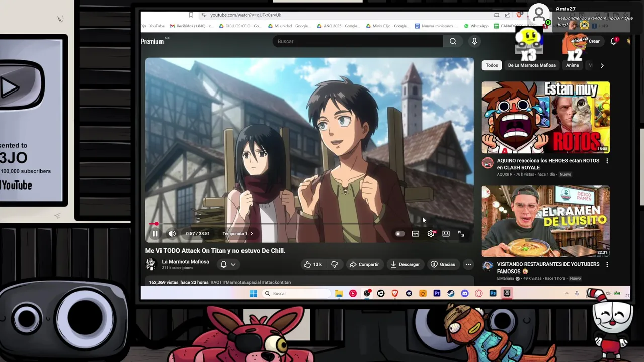644x362 pixels.
Task: Open the three-dot more actions menu under the video
Action: coord(468,264)
